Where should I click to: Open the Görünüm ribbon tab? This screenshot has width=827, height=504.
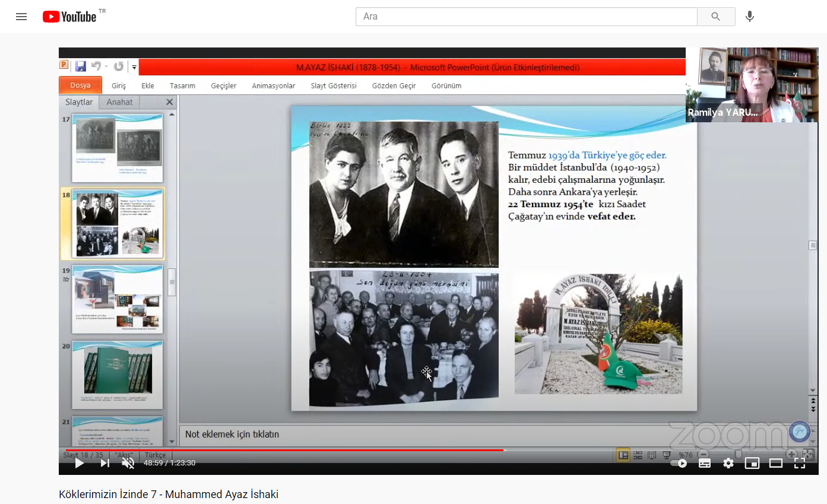446,86
